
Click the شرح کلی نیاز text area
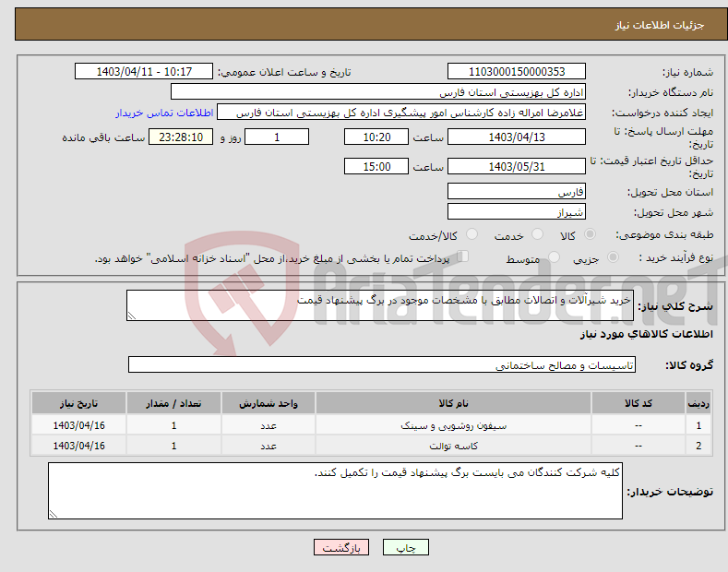(380, 305)
